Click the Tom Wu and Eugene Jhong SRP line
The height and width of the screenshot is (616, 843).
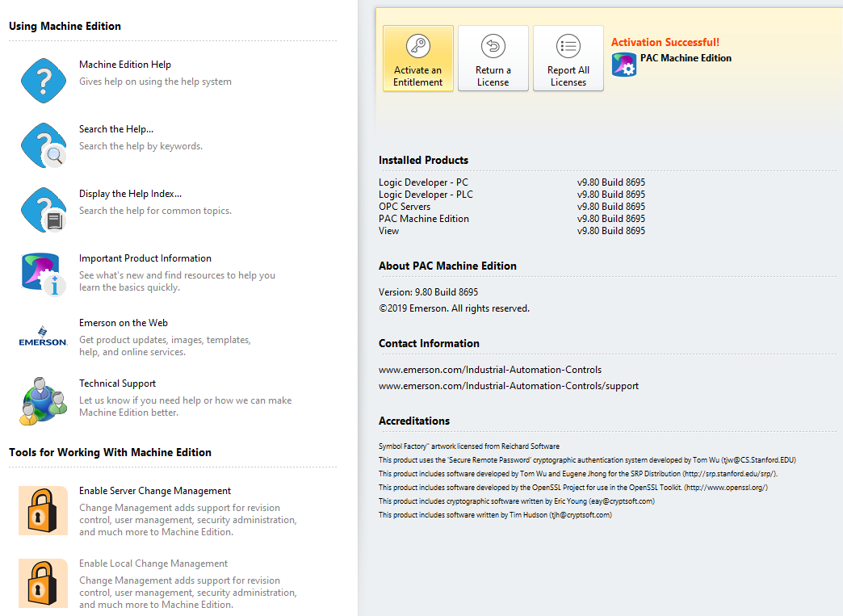pos(578,474)
